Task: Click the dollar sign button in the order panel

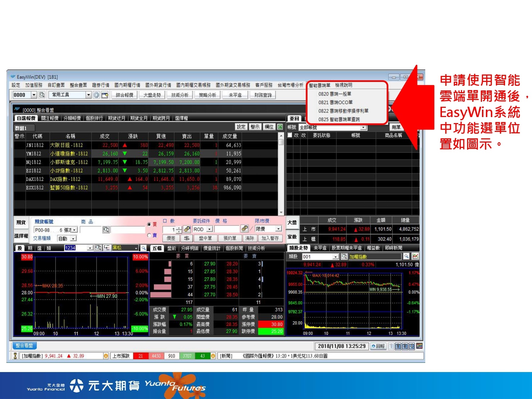Action: point(187,238)
